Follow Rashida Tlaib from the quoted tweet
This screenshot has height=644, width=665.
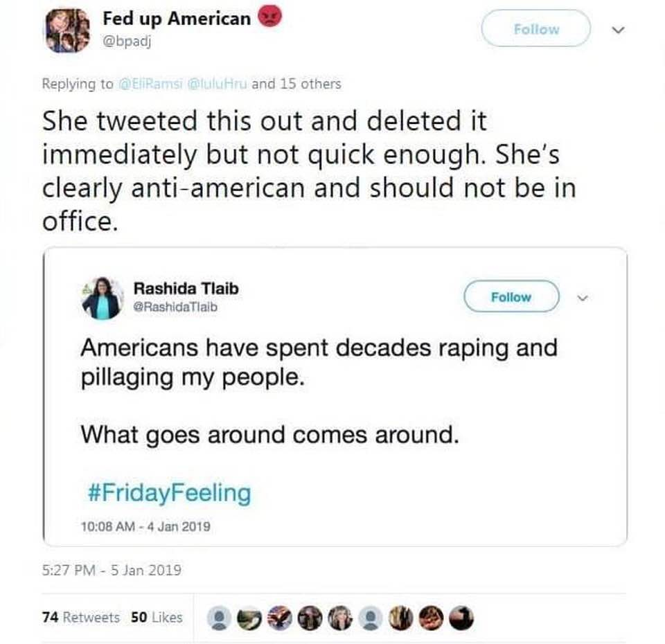511,297
